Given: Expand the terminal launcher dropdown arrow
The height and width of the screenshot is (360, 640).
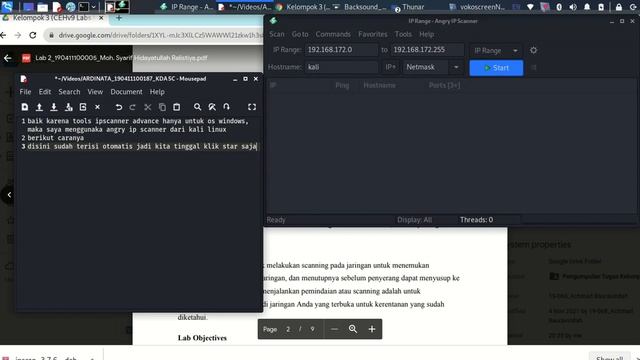Looking at the screenshot, I should [x=93, y=7].
